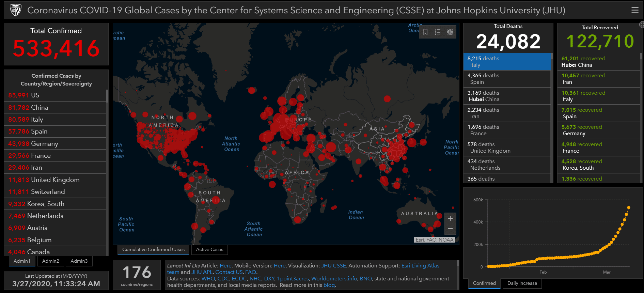This screenshot has height=293, width=644.
Task: Select the Admin1 tab
Action: click(22, 261)
